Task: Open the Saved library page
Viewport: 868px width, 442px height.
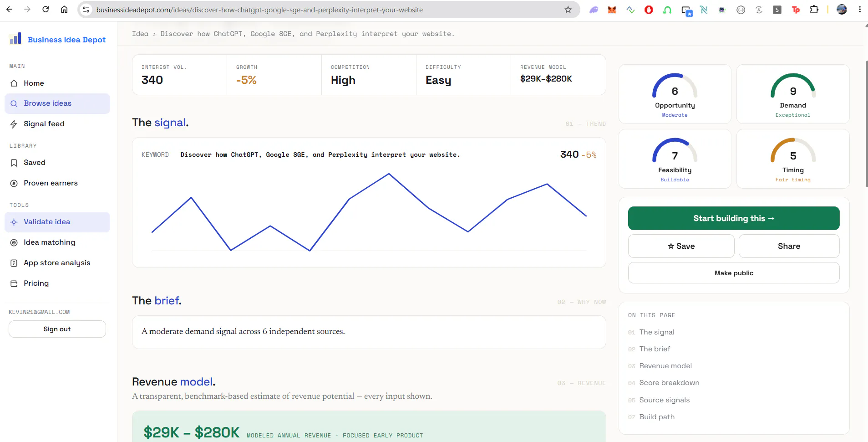Action: (x=57, y=163)
